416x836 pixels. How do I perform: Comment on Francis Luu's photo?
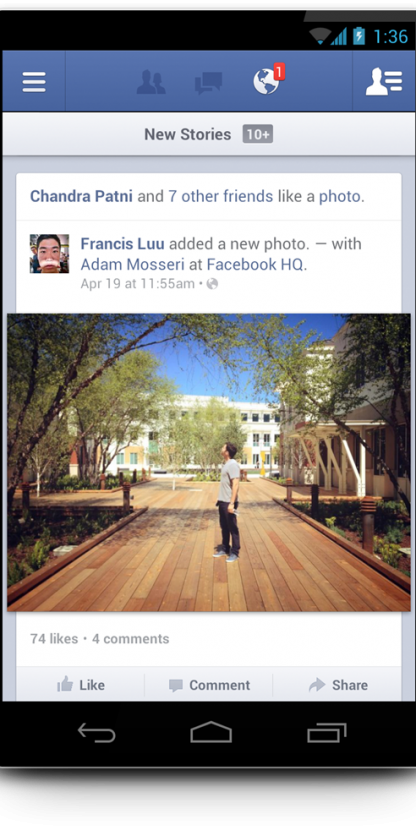click(209, 685)
